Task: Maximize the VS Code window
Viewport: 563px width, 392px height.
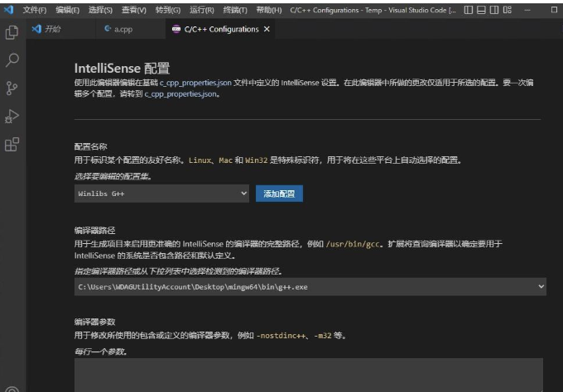Action: pos(554,10)
